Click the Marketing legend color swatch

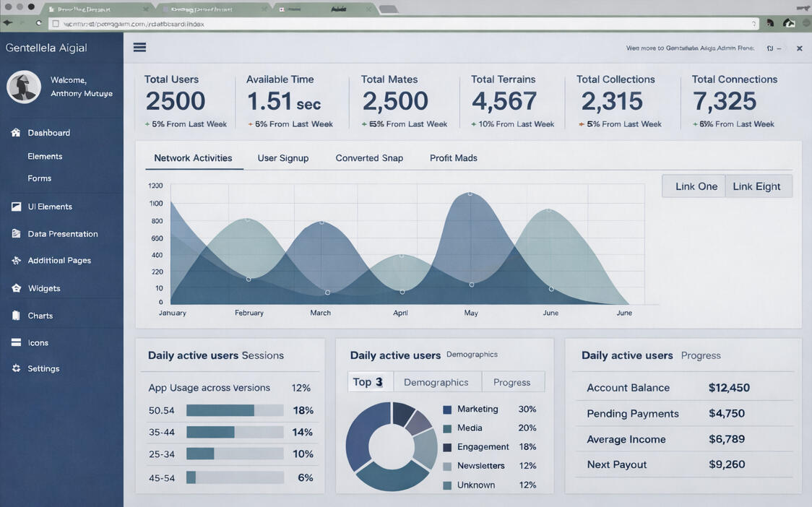(447, 409)
